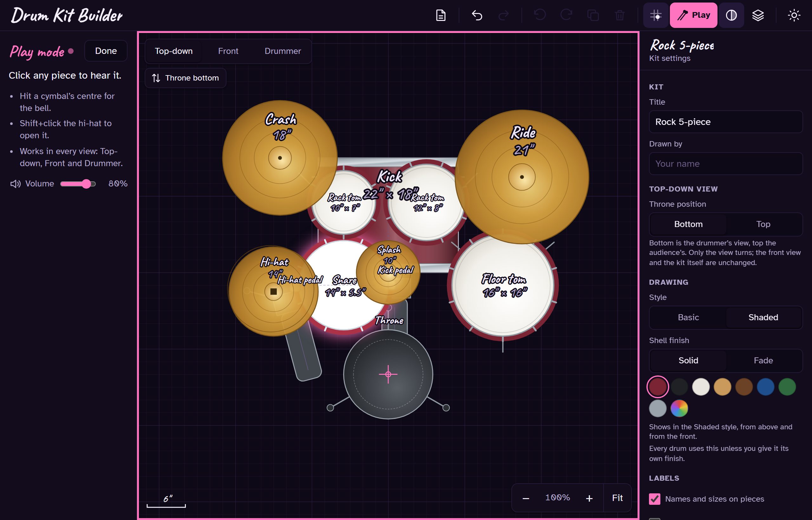Click the 100% zoom level readout
812x520 pixels.
[558, 498]
